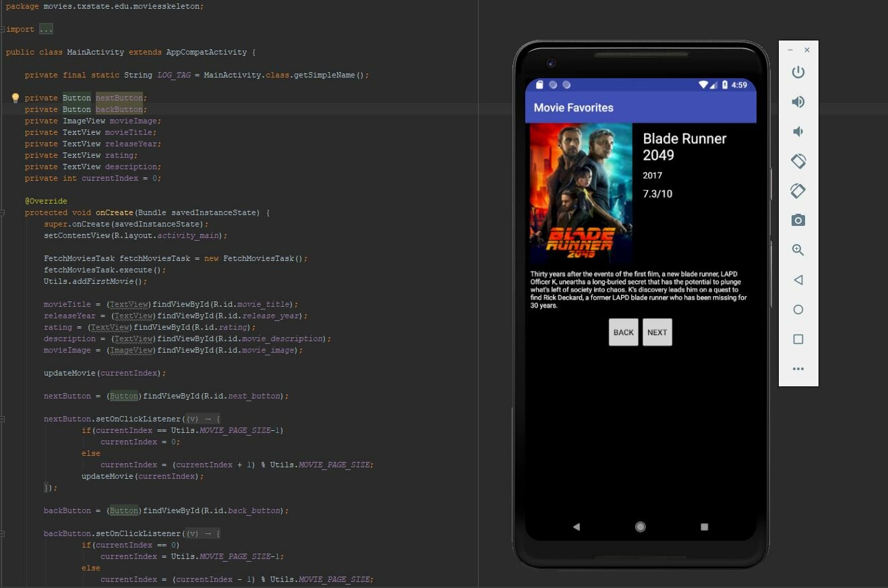Click the folded '...' after import
The image size is (888, 588).
click(46, 29)
